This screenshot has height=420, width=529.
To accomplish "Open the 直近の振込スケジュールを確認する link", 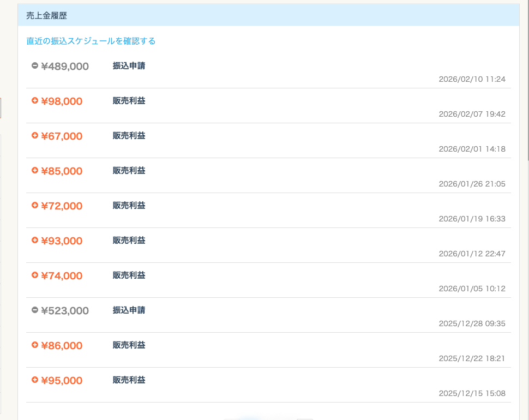I will tap(91, 41).
